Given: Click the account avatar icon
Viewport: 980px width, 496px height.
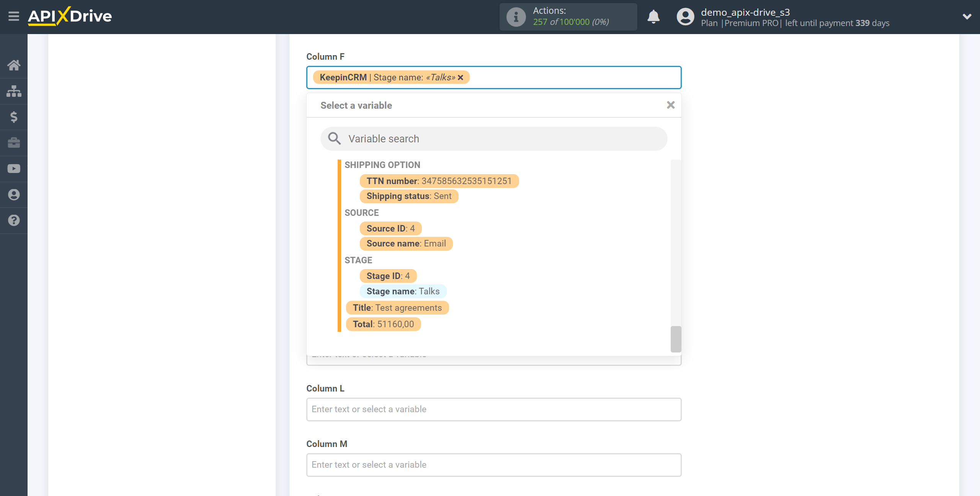Looking at the screenshot, I should point(685,17).
